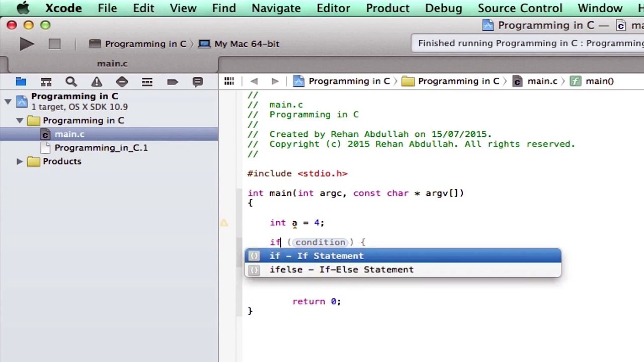Open the Window menu

(600, 8)
